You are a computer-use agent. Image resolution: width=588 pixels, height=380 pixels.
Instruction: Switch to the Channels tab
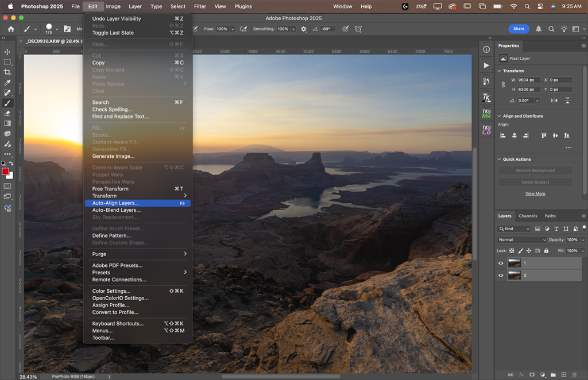point(528,216)
